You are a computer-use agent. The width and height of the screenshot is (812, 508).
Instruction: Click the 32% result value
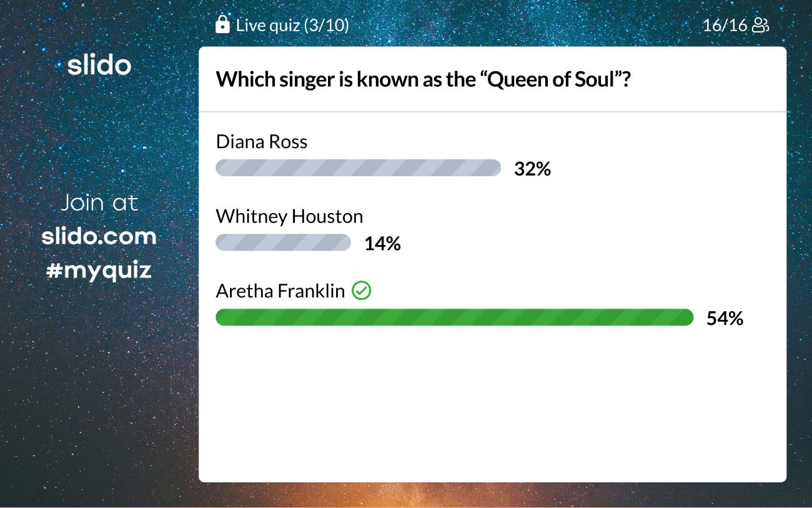click(532, 169)
